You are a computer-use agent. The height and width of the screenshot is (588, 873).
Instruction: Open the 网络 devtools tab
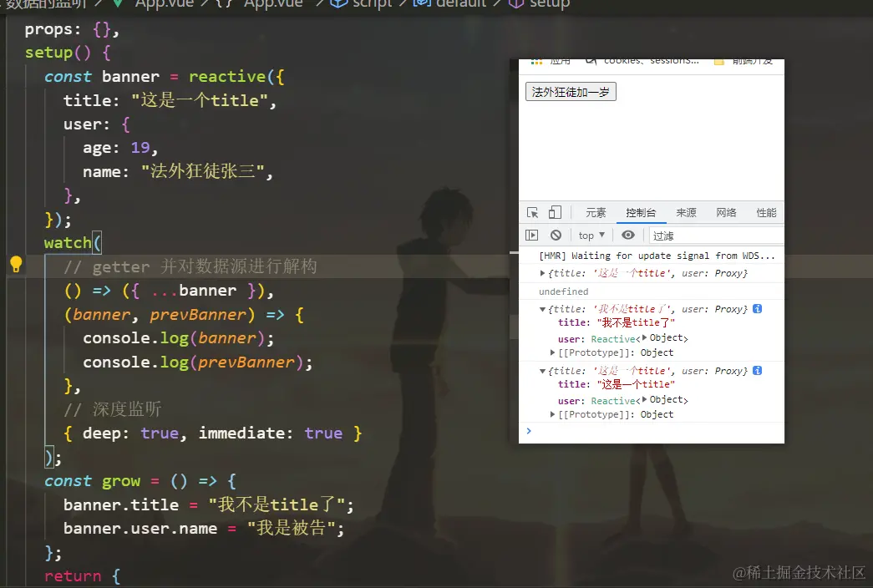point(726,213)
